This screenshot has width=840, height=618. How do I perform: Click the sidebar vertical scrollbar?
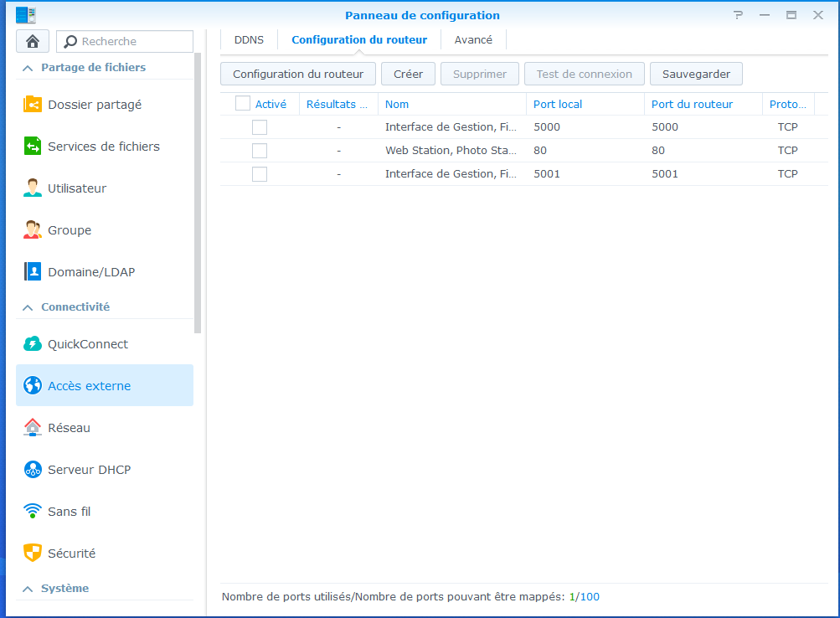pos(198,193)
